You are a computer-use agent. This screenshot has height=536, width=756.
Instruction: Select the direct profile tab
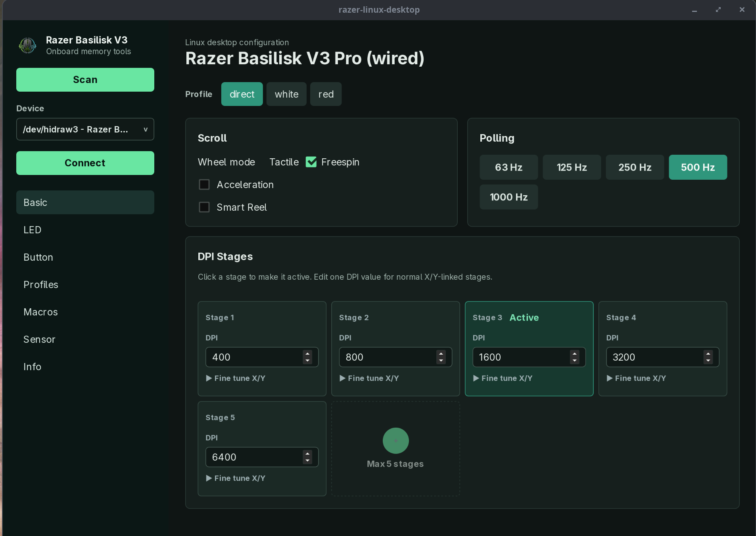242,94
